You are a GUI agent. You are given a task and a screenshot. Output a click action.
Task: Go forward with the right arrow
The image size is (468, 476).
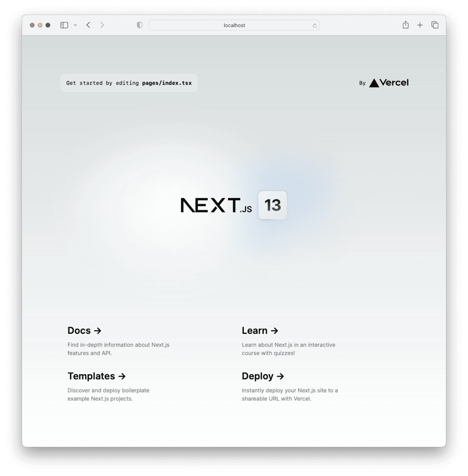coord(102,25)
